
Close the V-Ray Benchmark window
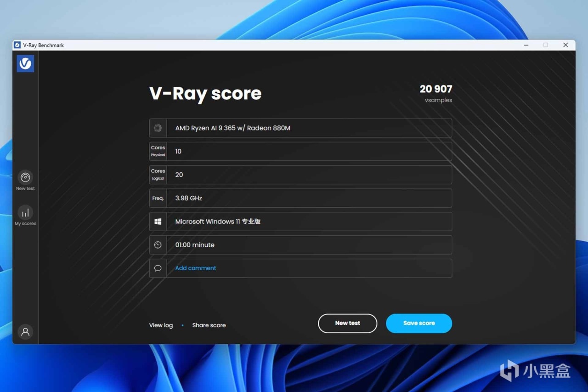point(565,45)
